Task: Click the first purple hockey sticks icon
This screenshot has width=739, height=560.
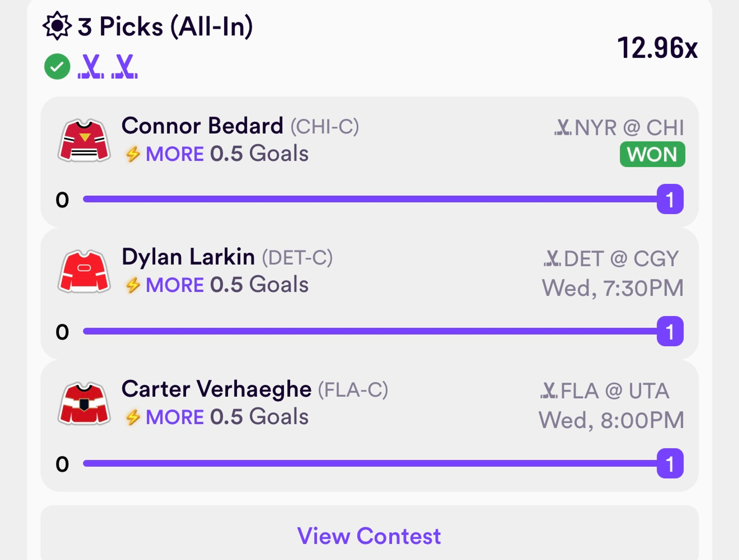Action: (91, 66)
